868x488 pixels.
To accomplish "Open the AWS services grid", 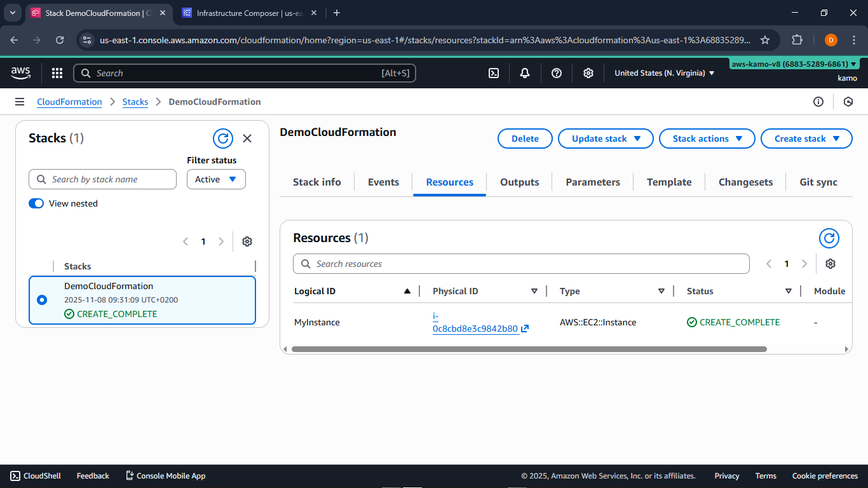I will pyautogui.click(x=57, y=73).
